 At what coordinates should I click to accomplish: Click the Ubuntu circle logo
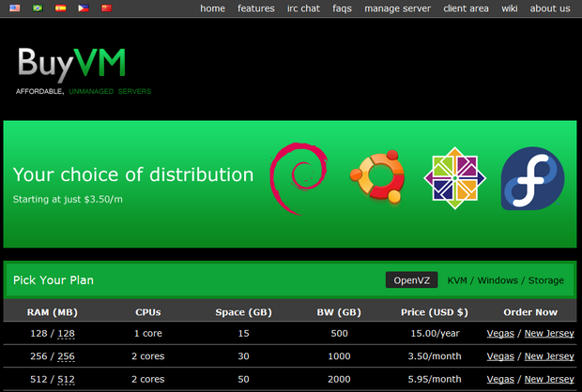click(x=377, y=177)
